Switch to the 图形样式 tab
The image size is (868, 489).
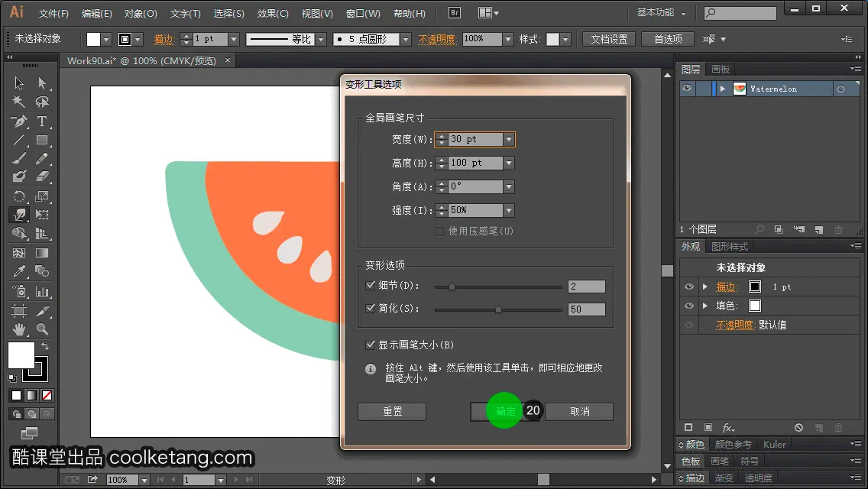730,247
